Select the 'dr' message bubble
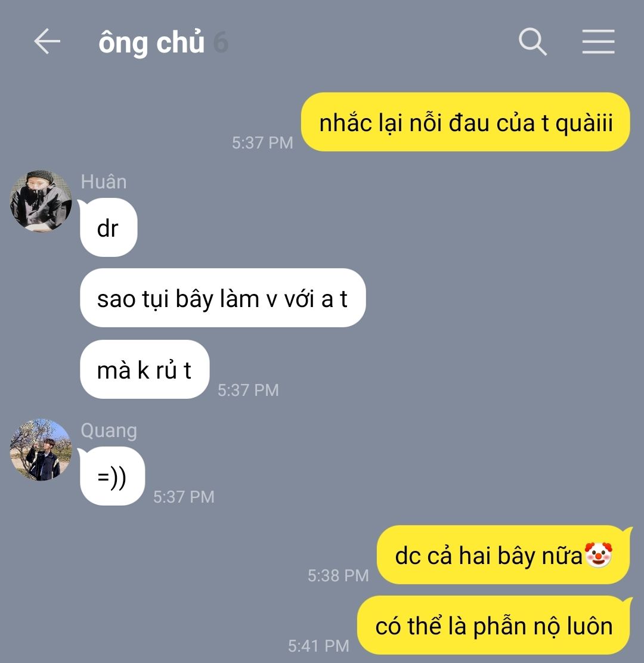Image resolution: width=644 pixels, height=663 pixels. 109,228
